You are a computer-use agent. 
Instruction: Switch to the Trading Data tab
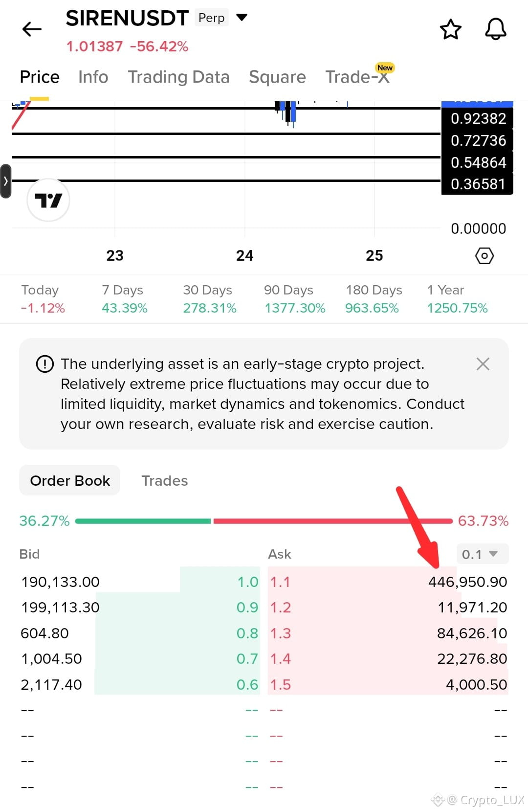pos(178,77)
